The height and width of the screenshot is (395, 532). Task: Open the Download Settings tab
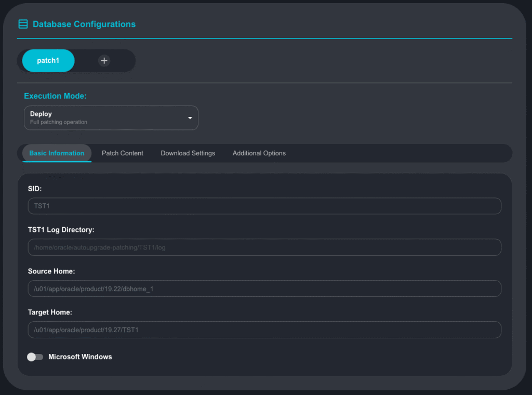pos(188,153)
